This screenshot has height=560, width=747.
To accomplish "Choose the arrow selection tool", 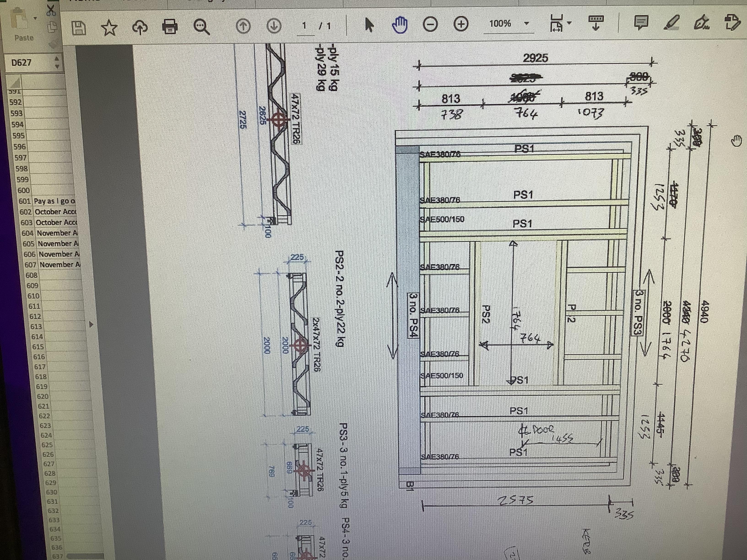I will 369,25.
